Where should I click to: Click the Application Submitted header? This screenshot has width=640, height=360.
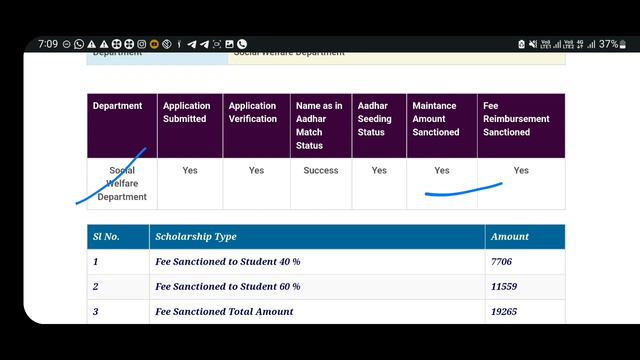[x=190, y=126]
